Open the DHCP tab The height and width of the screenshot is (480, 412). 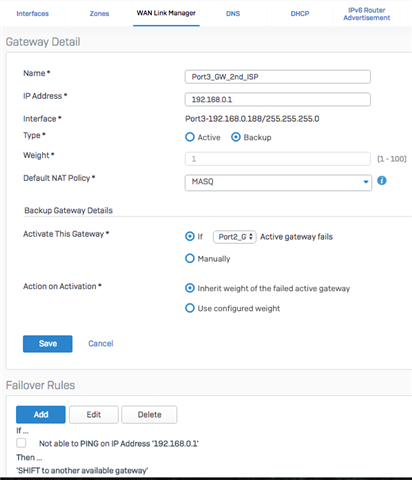[300, 14]
